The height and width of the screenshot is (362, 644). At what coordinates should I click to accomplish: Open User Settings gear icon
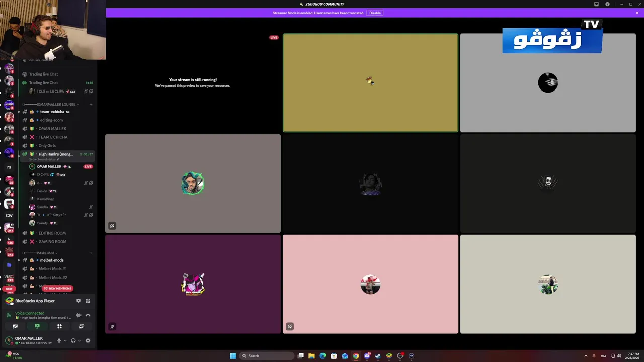(88, 340)
